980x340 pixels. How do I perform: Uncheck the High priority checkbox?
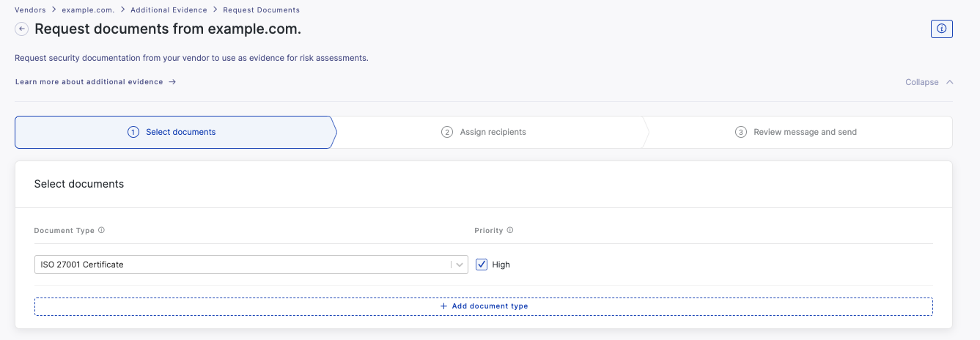[x=482, y=265]
